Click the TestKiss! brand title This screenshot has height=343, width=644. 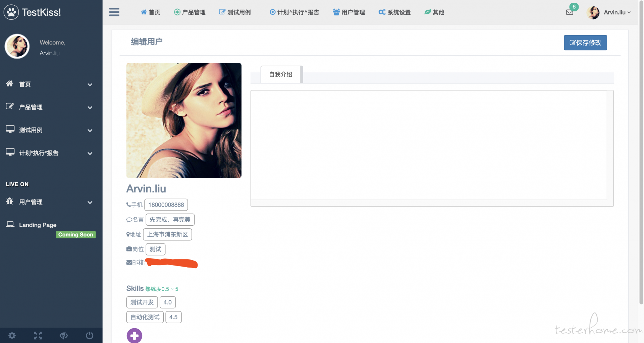[41, 12]
